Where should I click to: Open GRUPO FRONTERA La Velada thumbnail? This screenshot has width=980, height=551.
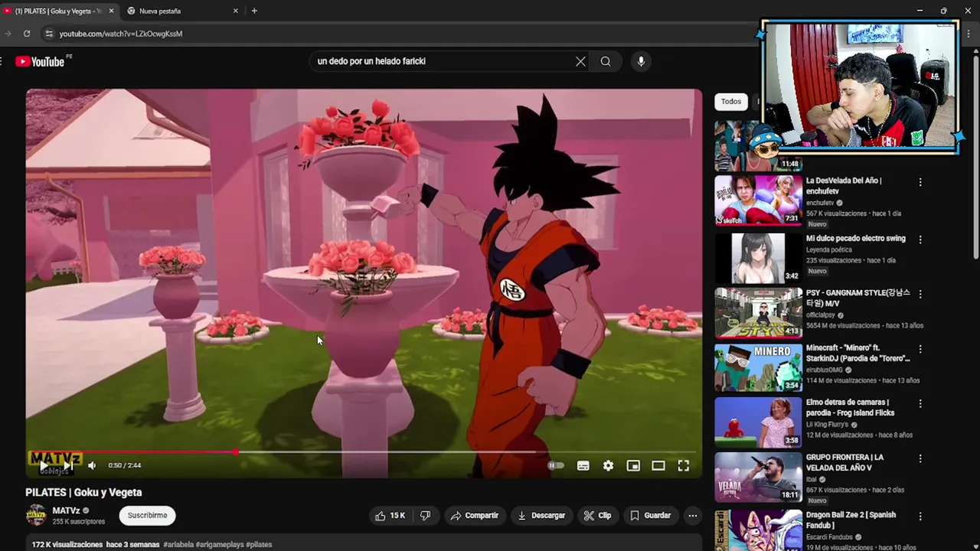pyautogui.click(x=758, y=478)
